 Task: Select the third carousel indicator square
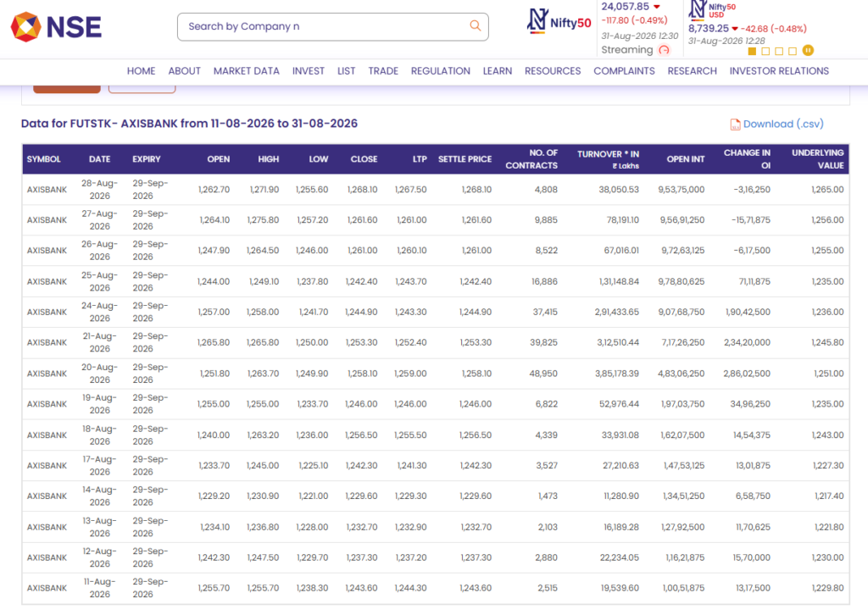779,51
